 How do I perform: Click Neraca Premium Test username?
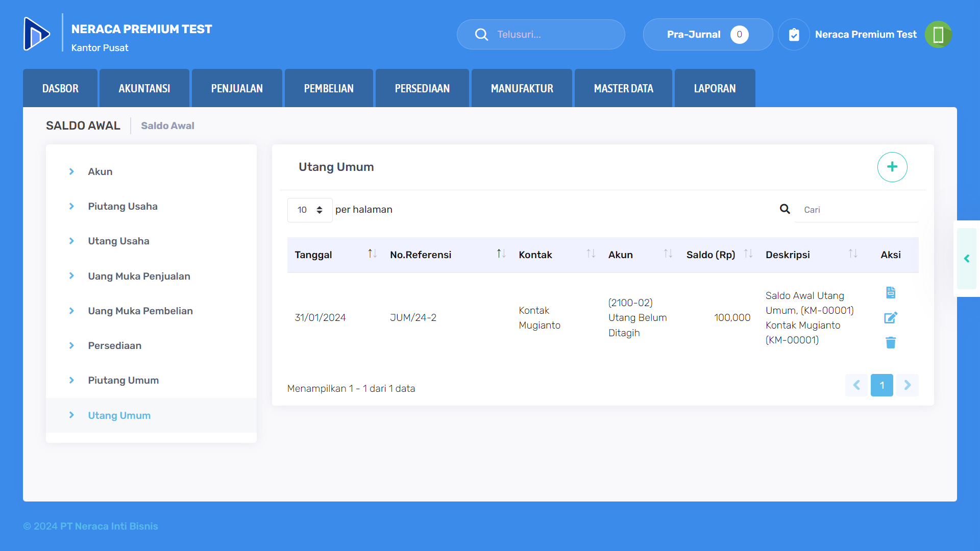(x=866, y=34)
